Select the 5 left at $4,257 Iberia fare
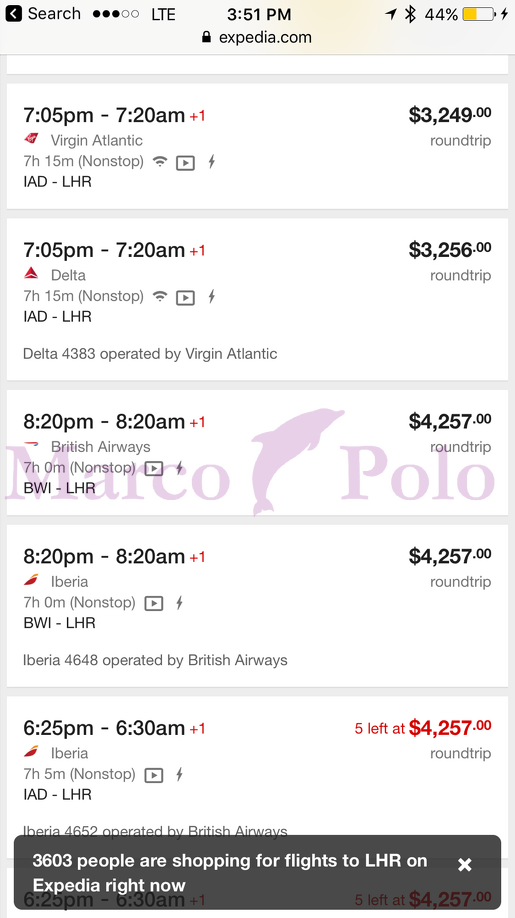 click(423, 728)
